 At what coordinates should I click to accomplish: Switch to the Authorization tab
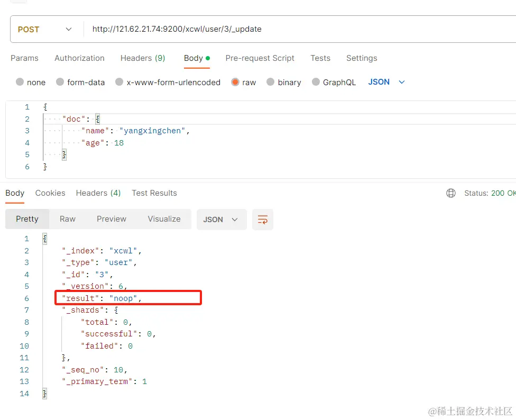[79, 58]
